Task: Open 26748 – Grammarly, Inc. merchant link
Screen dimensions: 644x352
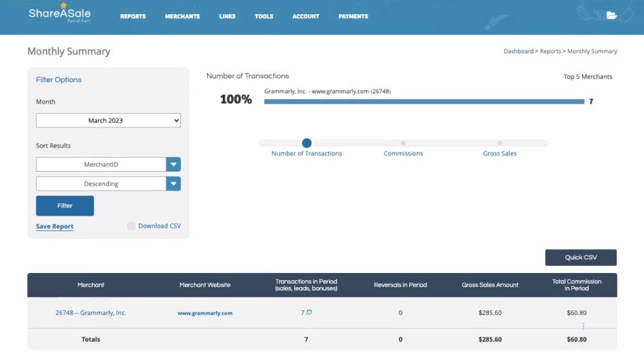Action: tap(91, 312)
